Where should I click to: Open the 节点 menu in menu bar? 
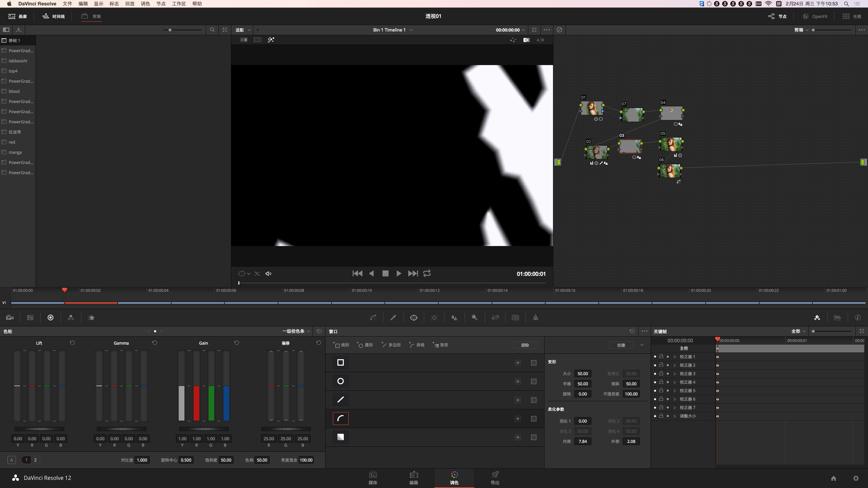click(x=161, y=4)
